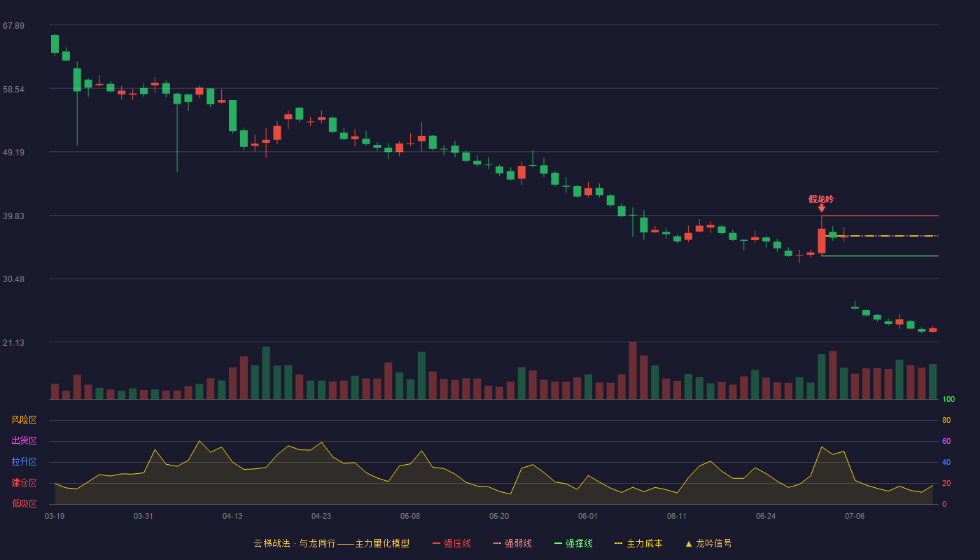Click the 80 indicator scale value
Viewport: 980px width, 560px height.
tap(946, 421)
